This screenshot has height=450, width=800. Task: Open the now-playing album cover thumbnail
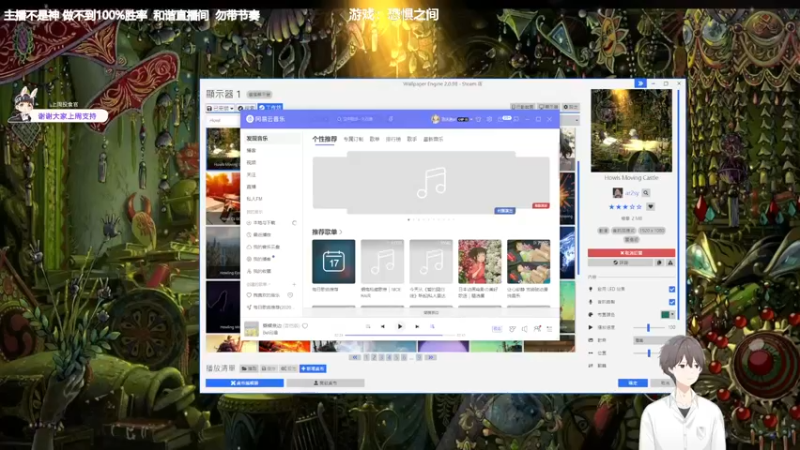(252, 329)
